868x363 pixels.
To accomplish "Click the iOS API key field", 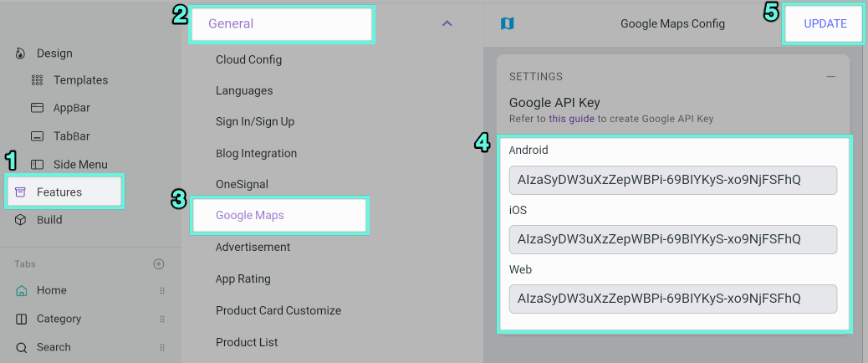I will coord(673,239).
